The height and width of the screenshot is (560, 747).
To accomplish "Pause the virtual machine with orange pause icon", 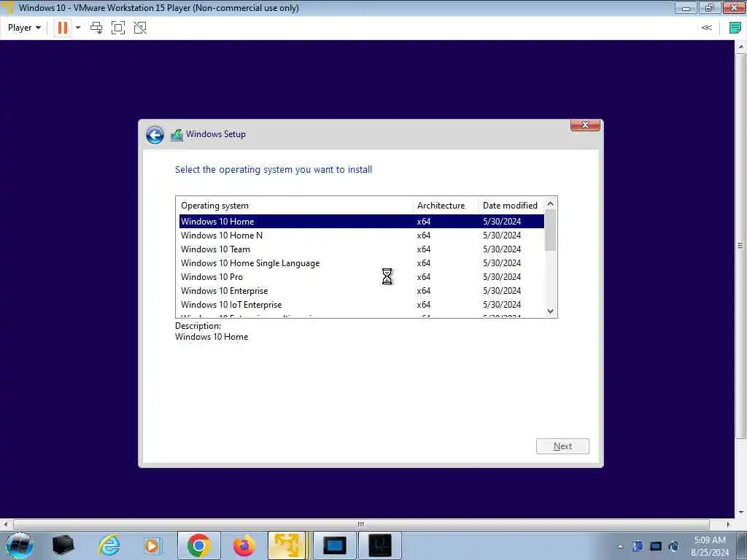I will pyautogui.click(x=63, y=28).
